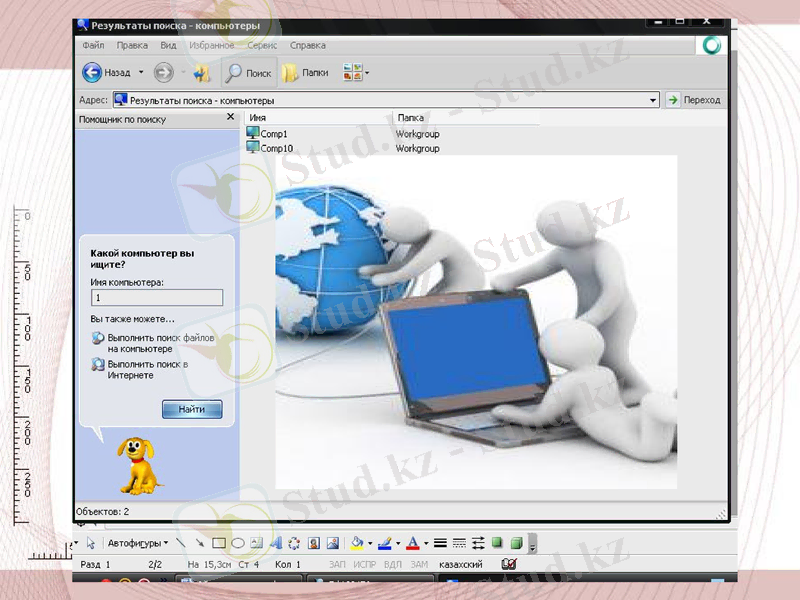Click the Назад back arrow icon
This screenshot has height=600, width=800.
tap(92, 72)
